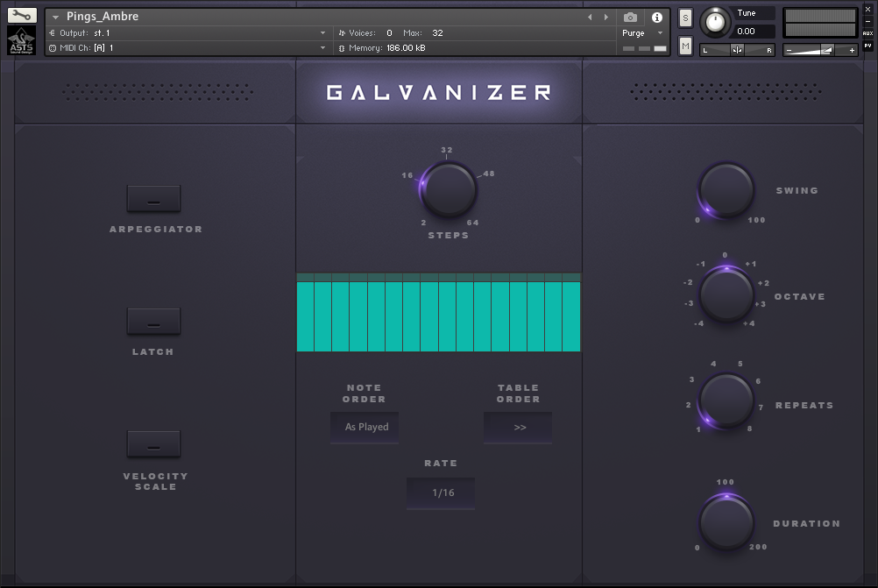Toggle the Arpeggiator switch
This screenshot has height=588, width=878.
(x=153, y=199)
